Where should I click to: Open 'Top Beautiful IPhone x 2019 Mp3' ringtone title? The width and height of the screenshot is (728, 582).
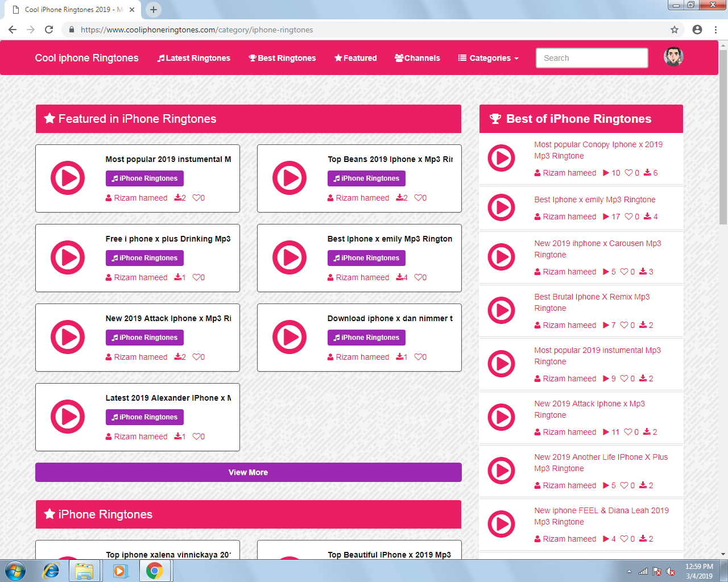(x=390, y=555)
